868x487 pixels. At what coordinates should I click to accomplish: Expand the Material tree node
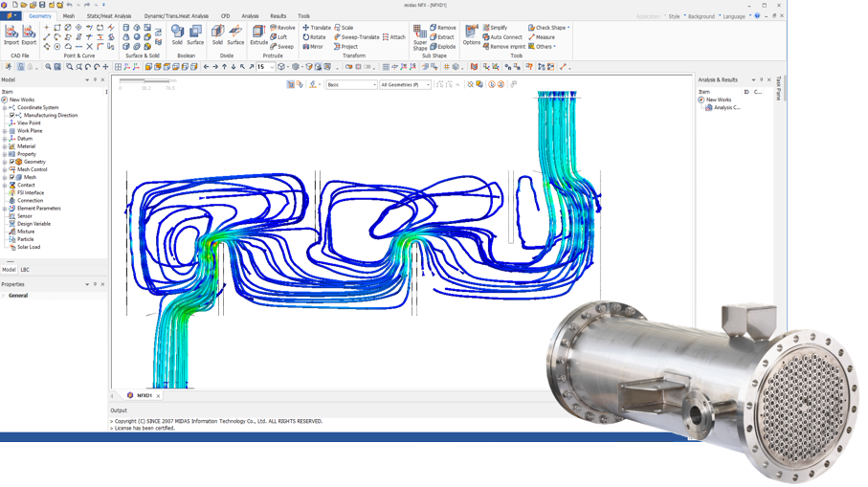click(x=5, y=146)
